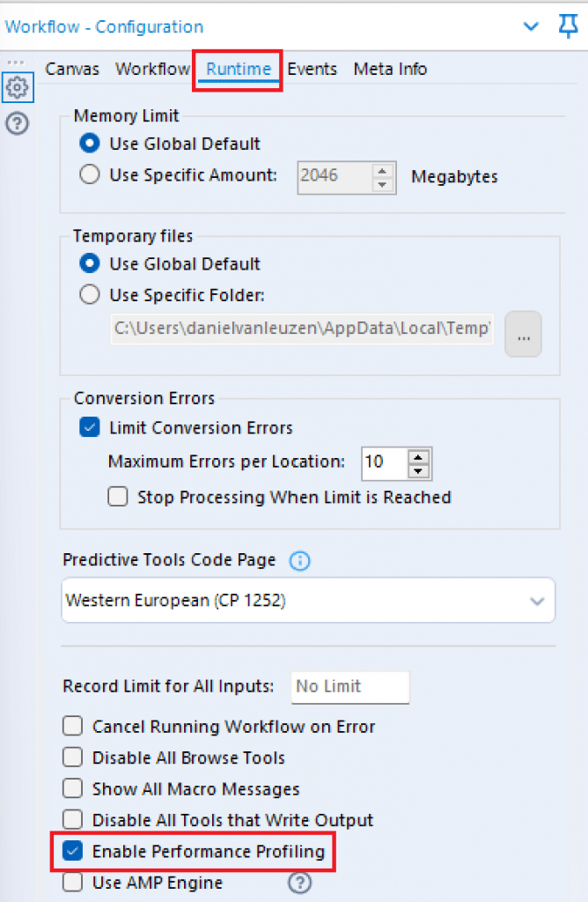Check Use AMP Engine option
The width and height of the screenshot is (588, 902).
73,882
